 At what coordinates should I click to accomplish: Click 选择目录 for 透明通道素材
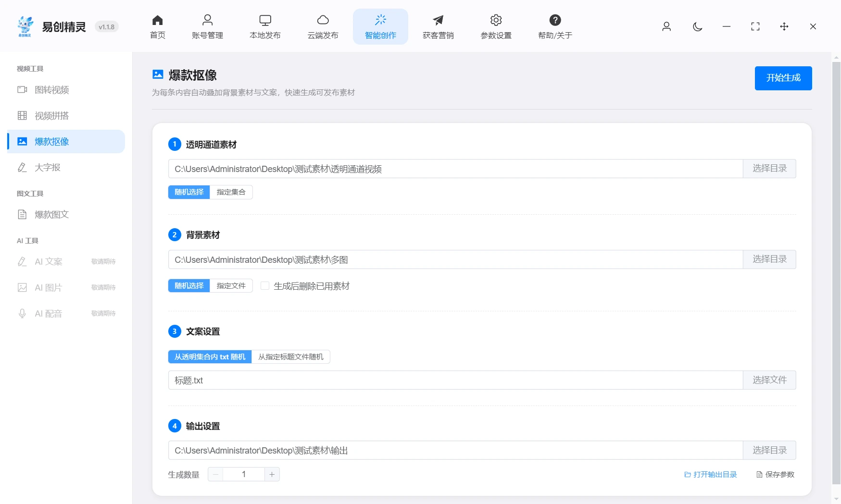(x=769, y=169)
